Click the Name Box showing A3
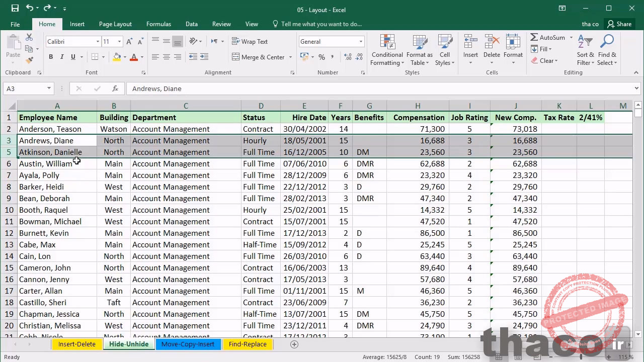644x362 pixels. pos(28,88)
